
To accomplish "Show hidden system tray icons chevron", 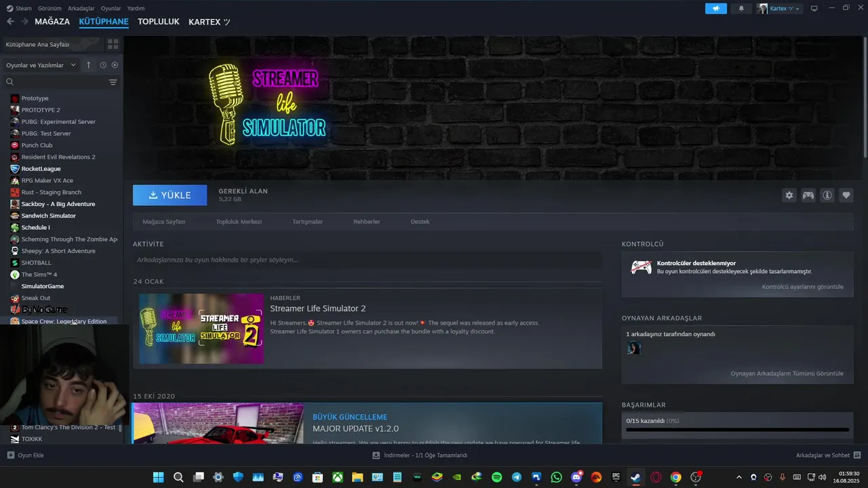I will [x=738, y=477].
